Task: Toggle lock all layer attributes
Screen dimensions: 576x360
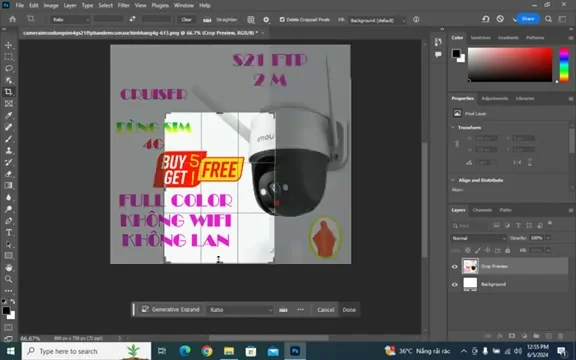Action: [x=507, y=251]
